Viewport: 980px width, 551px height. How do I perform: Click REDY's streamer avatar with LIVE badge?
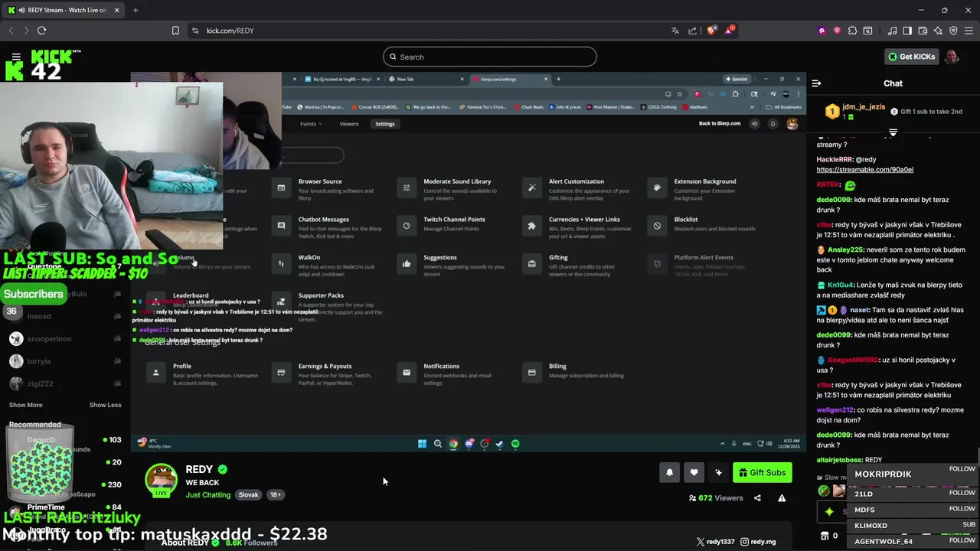161,480
